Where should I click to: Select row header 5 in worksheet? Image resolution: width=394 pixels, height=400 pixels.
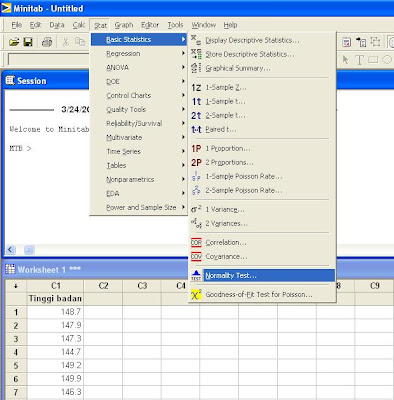click(16, 365)
